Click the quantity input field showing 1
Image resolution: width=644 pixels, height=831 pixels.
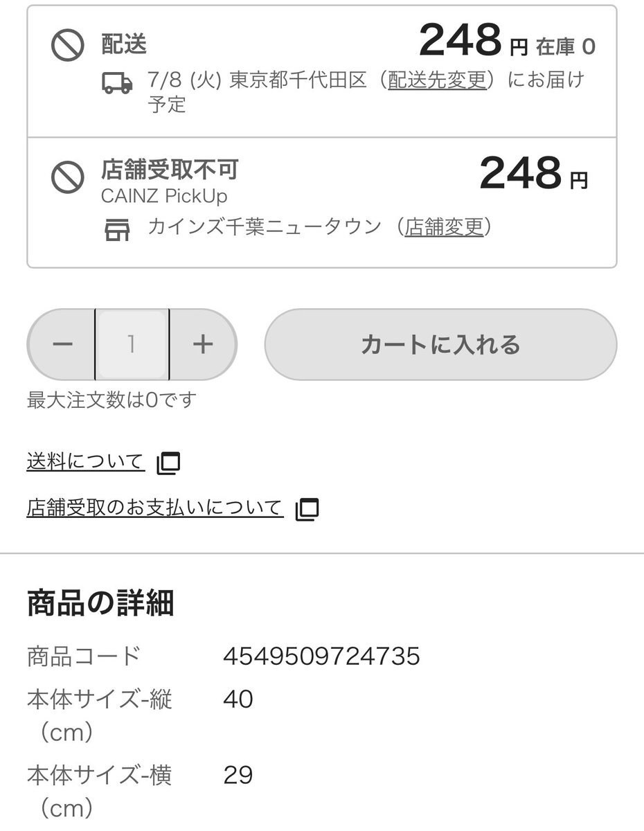point(132,344)
